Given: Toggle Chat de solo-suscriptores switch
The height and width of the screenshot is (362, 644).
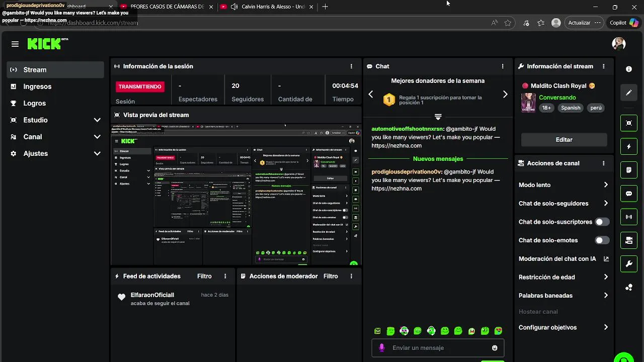Looking at the screenshot, I should (602, 222).
